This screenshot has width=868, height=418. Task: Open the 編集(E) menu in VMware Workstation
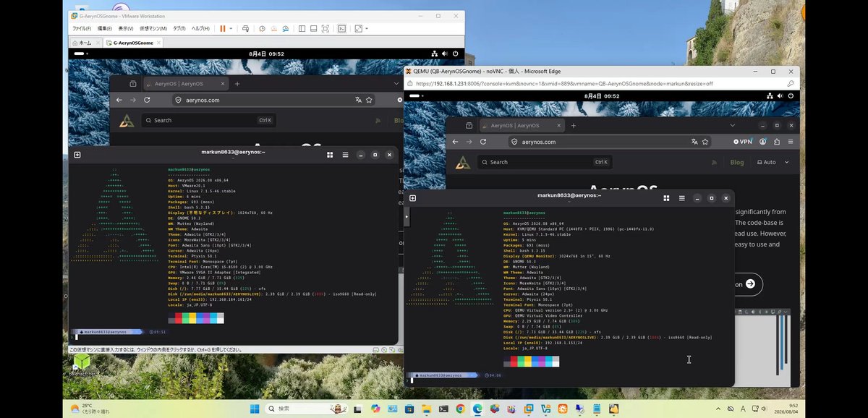pyautogui.click(x=105, y=28)
